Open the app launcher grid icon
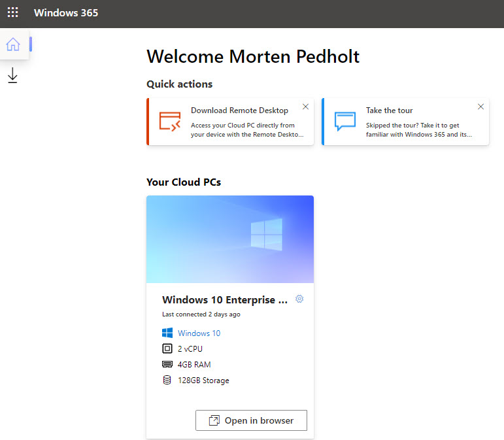Image resolution: width=504 pixels, height=440 pixels. pyautogui.click(x=13, y=12)
